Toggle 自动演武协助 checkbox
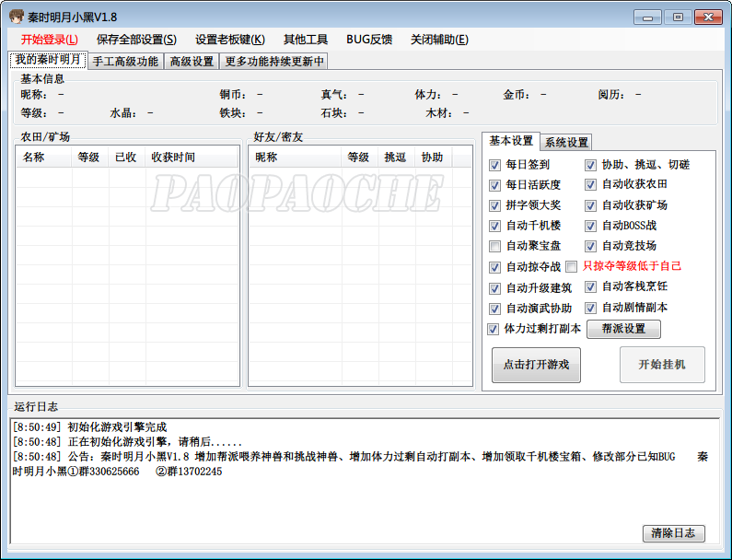 click(494, 309)
